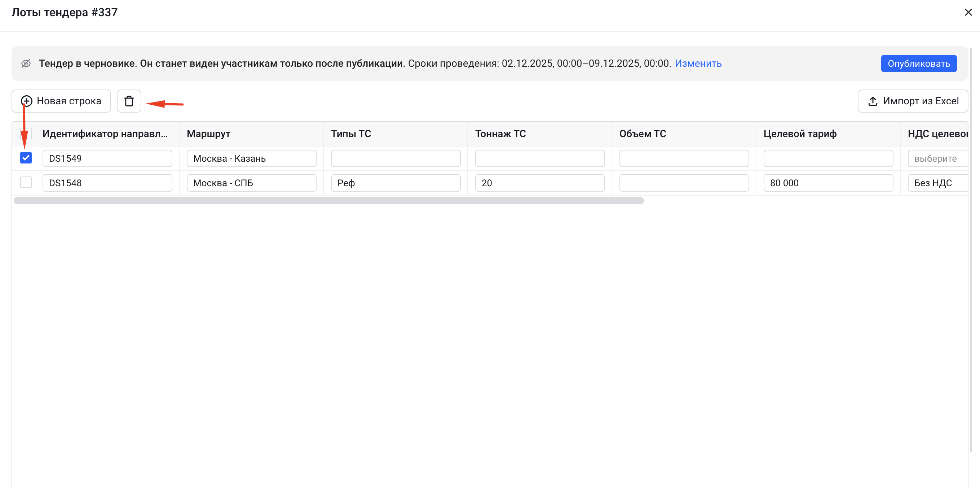Screen dimensions: 980x493
Task: Click the 80 000 target tariff field
Action: pyautogui.click(x=828, y=183)
